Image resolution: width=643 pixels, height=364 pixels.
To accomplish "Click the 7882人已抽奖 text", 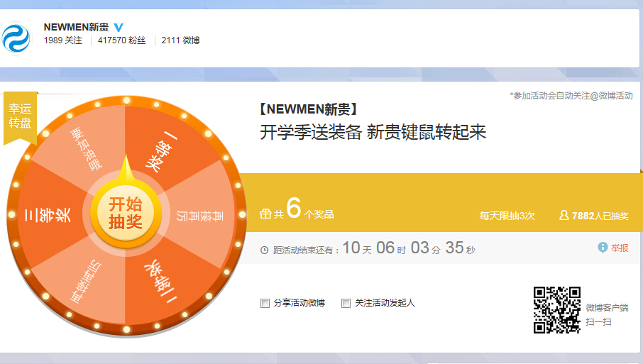I will tap(600, 216).
